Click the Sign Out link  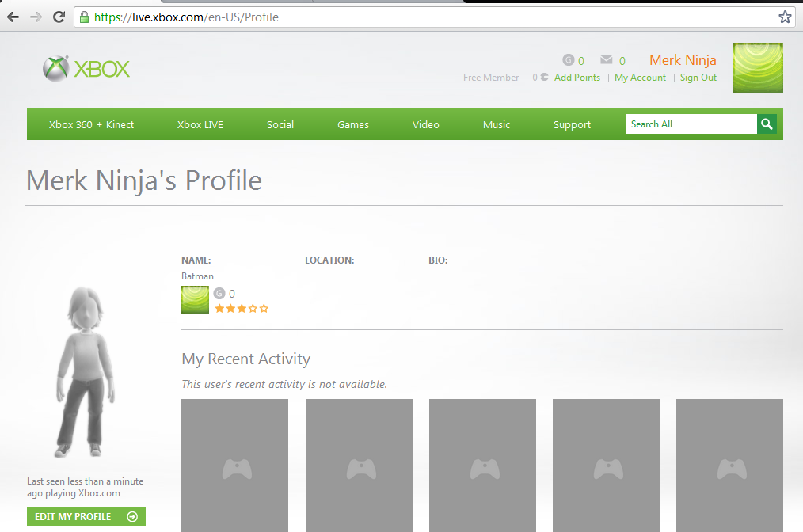tap(698, 78)
